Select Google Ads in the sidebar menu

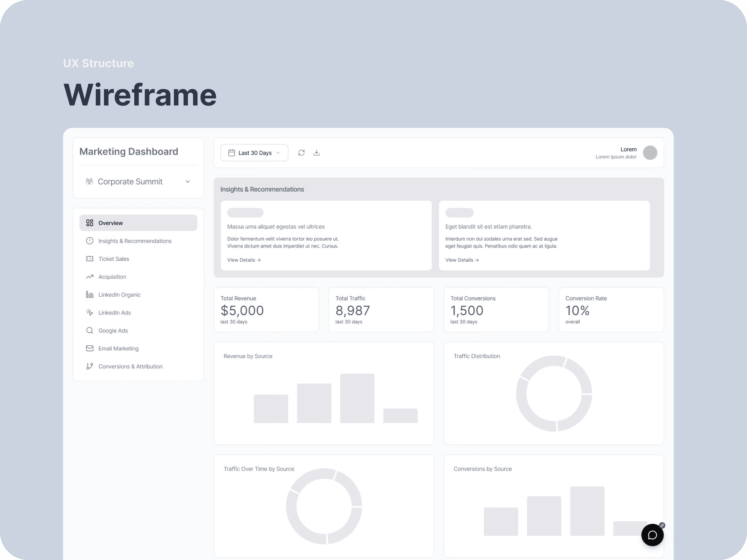[113, 330]
